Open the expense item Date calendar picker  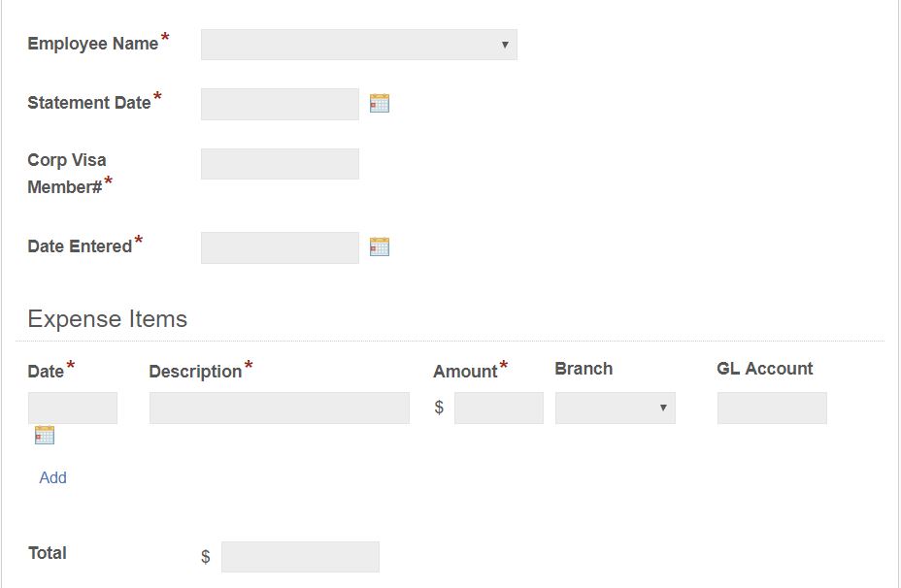tap(45, 435)
